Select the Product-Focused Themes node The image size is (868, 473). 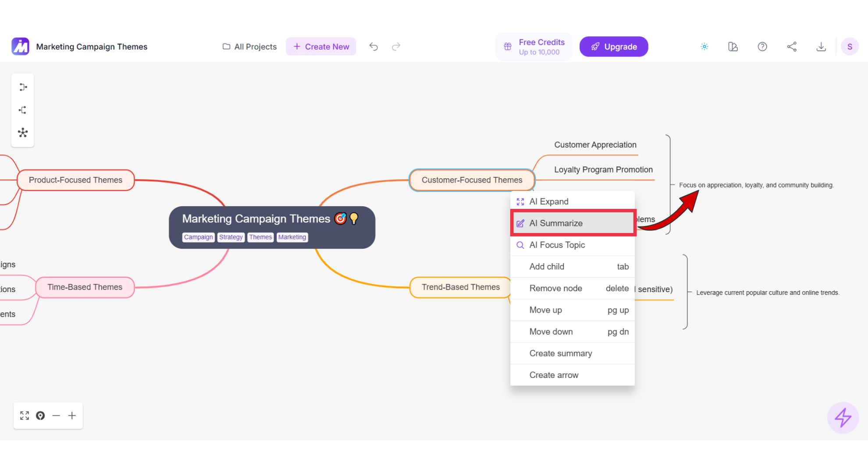point(75,180)
